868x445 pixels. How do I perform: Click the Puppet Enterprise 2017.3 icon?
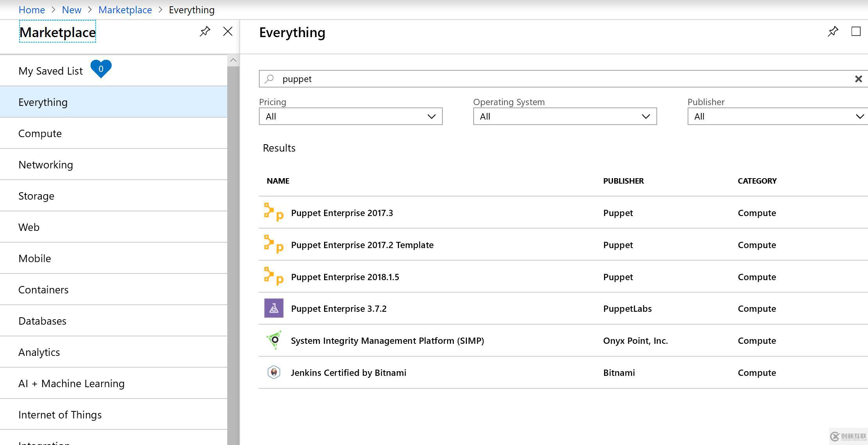tap(274, 212)
